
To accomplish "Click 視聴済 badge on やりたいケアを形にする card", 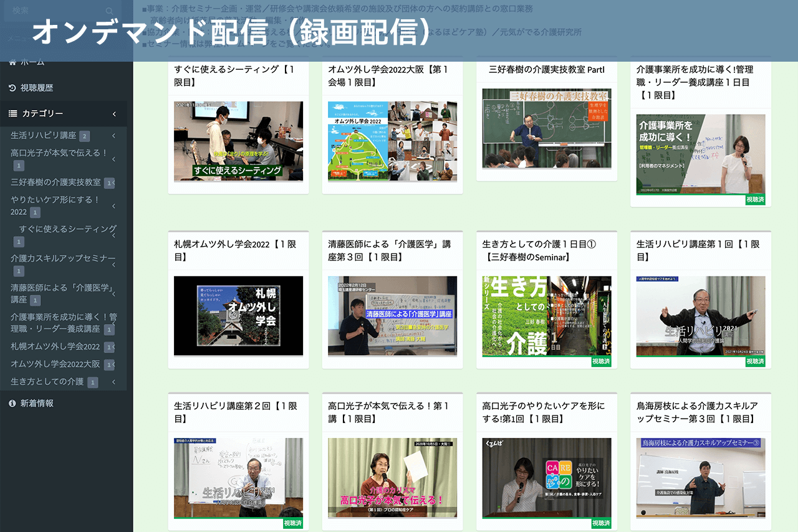I will (602, 523).
